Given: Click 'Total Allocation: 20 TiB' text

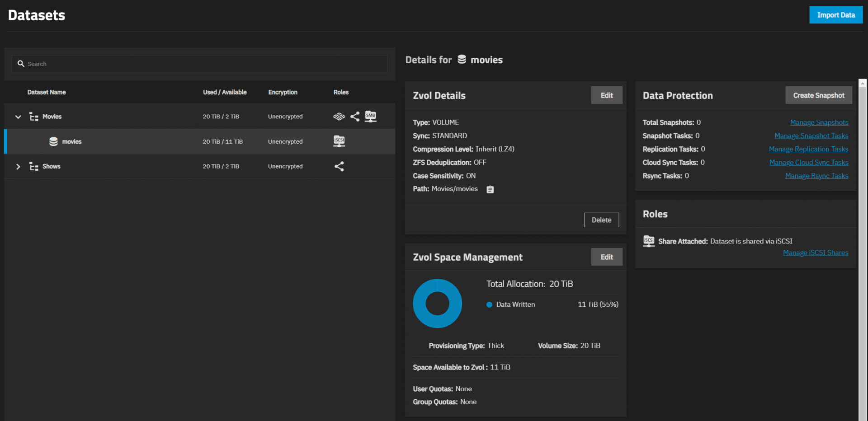Looking at the screenshot, I should point(529,284).
